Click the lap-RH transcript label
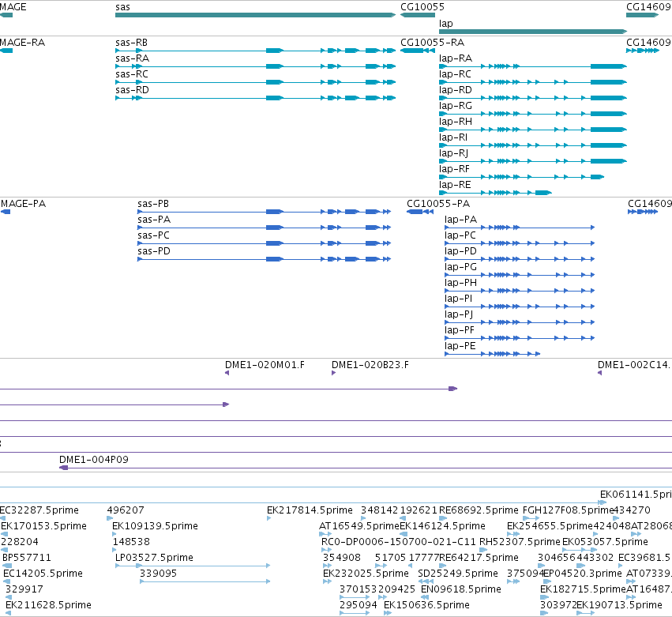This screenshot has width=672, height=617. (456, 122)
